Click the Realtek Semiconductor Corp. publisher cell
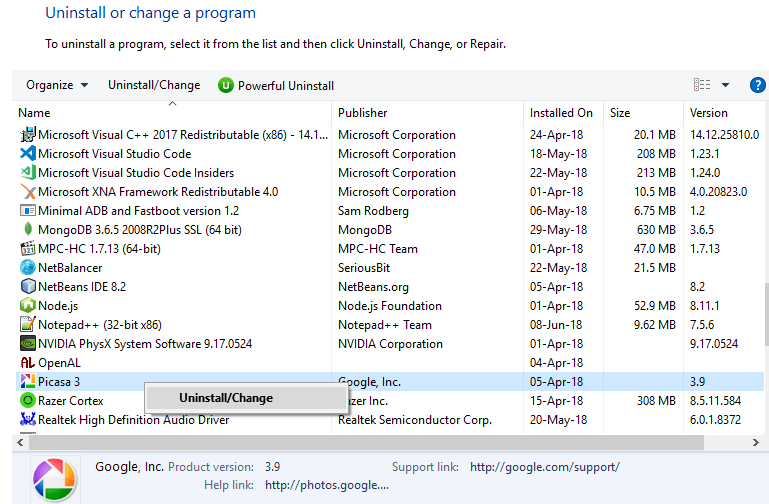 pyautogui.click(x=415, y=420)
